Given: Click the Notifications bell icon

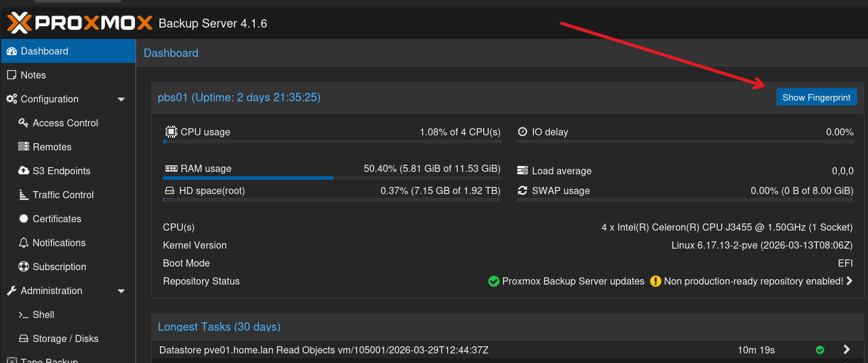Looking at the screenshot, I should pyautogui.click(x=23, y=243).
